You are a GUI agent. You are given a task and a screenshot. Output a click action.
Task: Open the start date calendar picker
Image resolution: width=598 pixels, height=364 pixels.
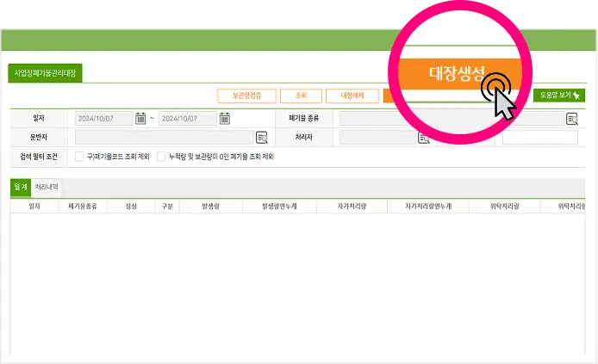click(140, 119)
